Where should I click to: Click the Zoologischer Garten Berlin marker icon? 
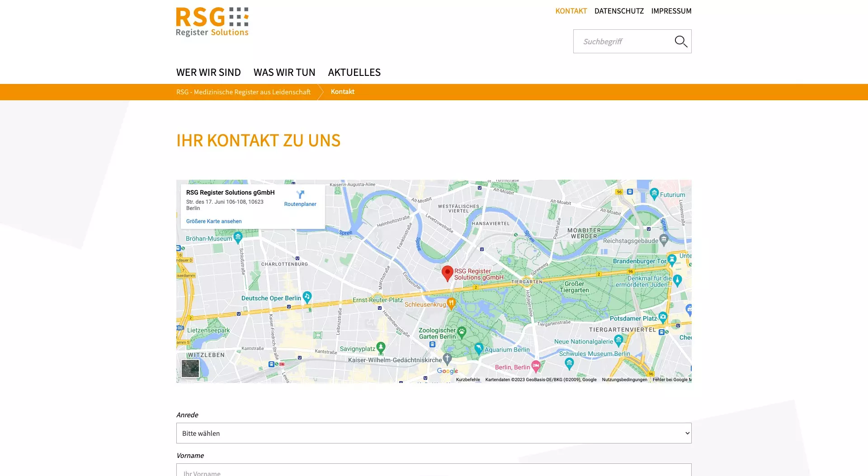click(x=462, y=332)
